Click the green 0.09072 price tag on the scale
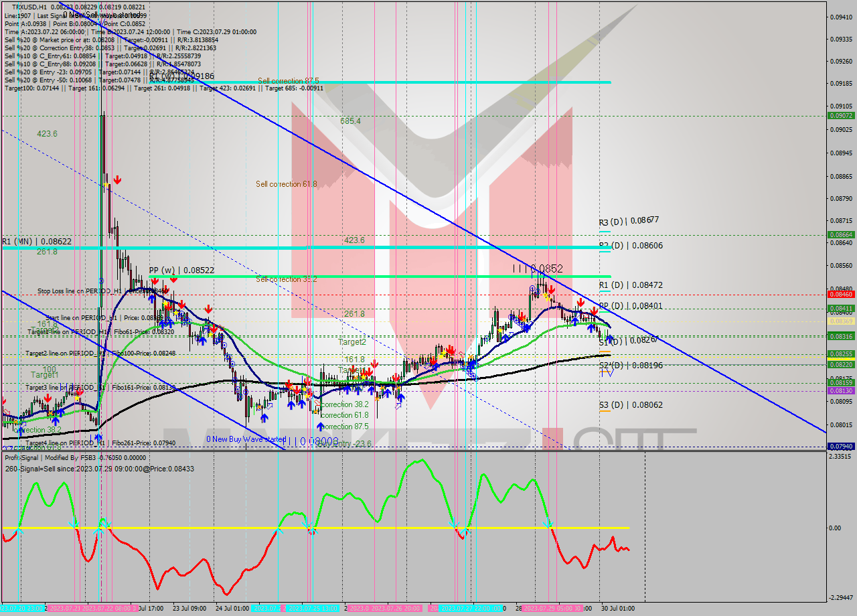Image resolution: width=857 pixels, height=616 pixels. [x=840, y=115]
